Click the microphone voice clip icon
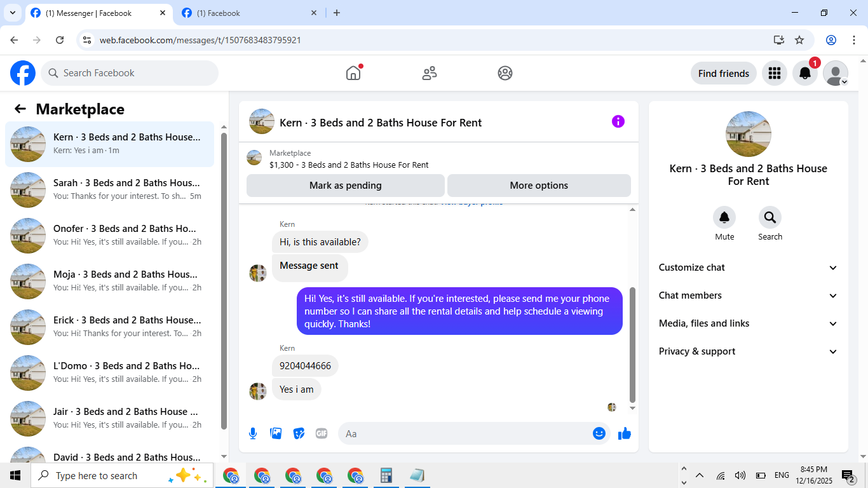The width and height of the screenshot is (868, 488). [x=253, y=433]
